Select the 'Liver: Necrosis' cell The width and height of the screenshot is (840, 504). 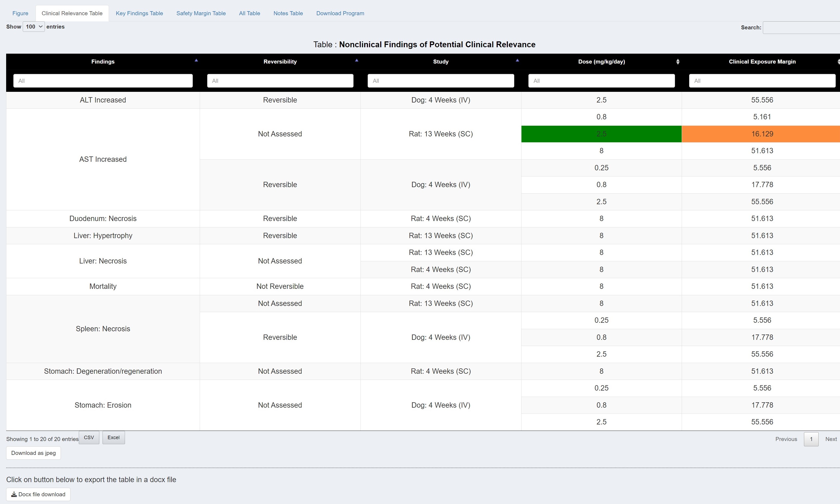(x=103, y=261)
